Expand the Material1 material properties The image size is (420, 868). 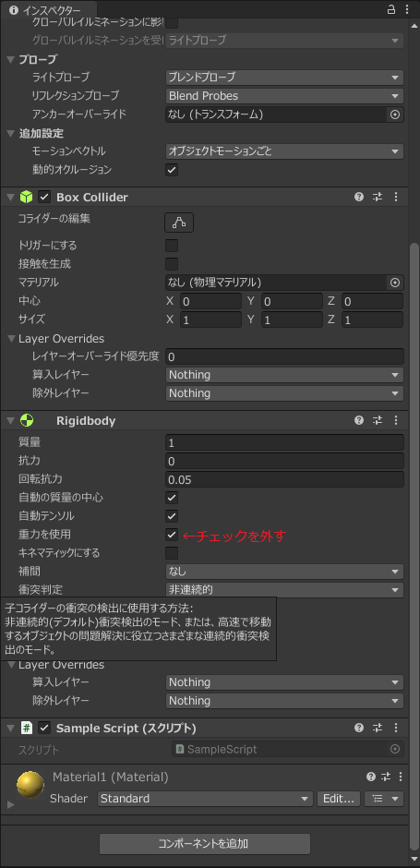click(x=10, y=804)
